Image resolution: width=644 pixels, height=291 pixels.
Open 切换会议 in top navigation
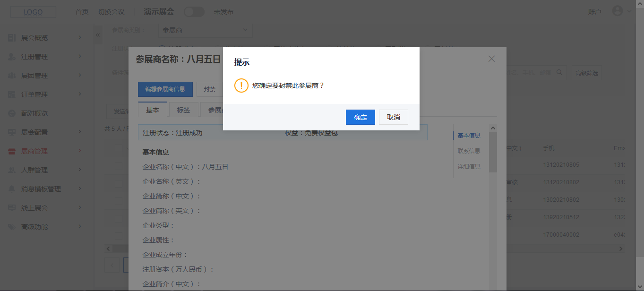pos(111,12)
